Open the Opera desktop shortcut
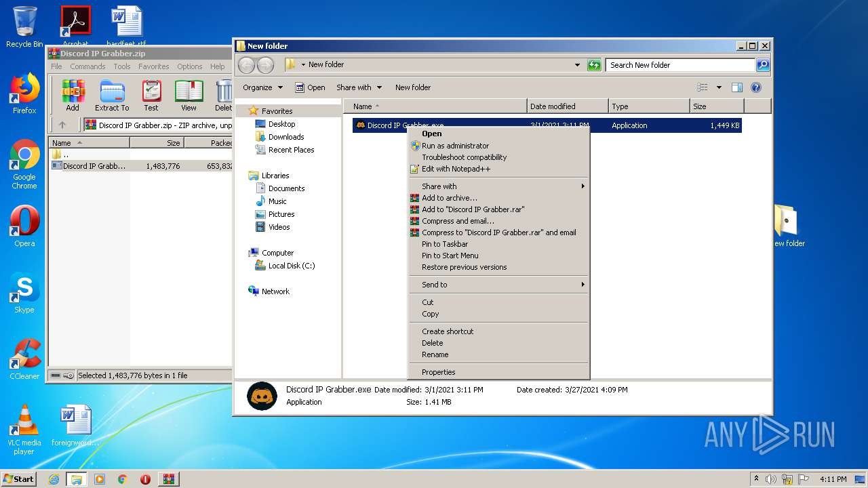Image resolution: width=868 pixels, height=488 pixels. point(24,226)
